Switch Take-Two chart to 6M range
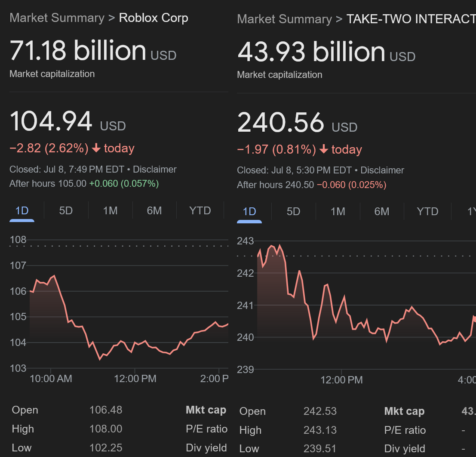The width and height of the screenshot is (476, 457). pyautogui.click(x=382, y=211)
